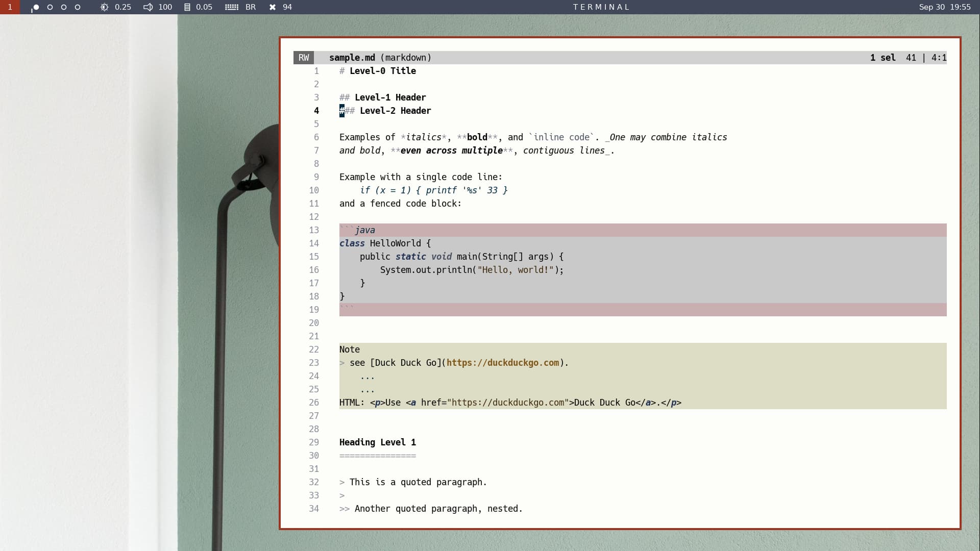Click line number 13 in the gutter
Image resolution: width=980 pixels, height=551 pixels.
pyautogui.click(x=314, y=230)
